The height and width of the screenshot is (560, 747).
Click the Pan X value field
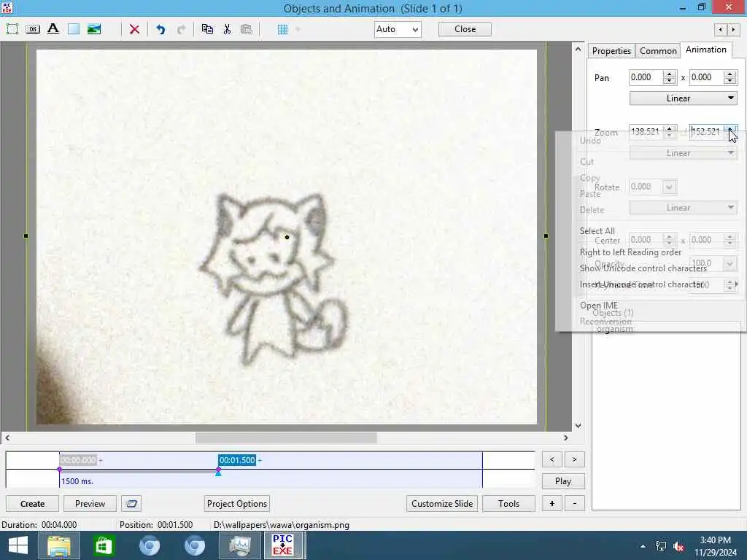point(646,77)
